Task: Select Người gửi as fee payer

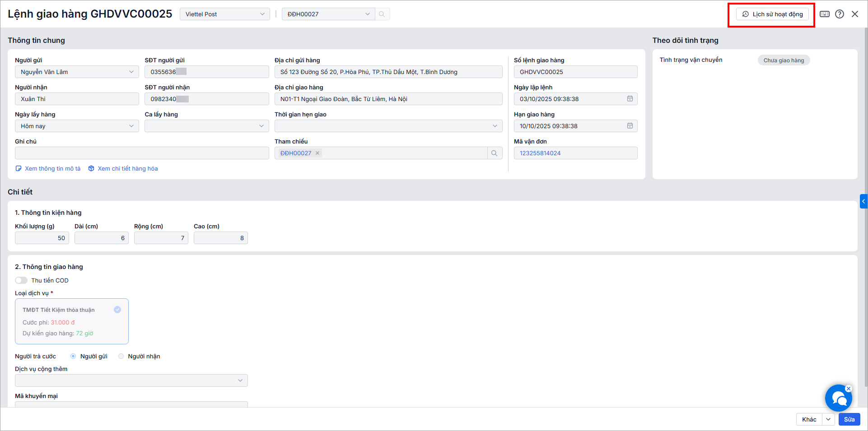Action: [x=73, y=357]
